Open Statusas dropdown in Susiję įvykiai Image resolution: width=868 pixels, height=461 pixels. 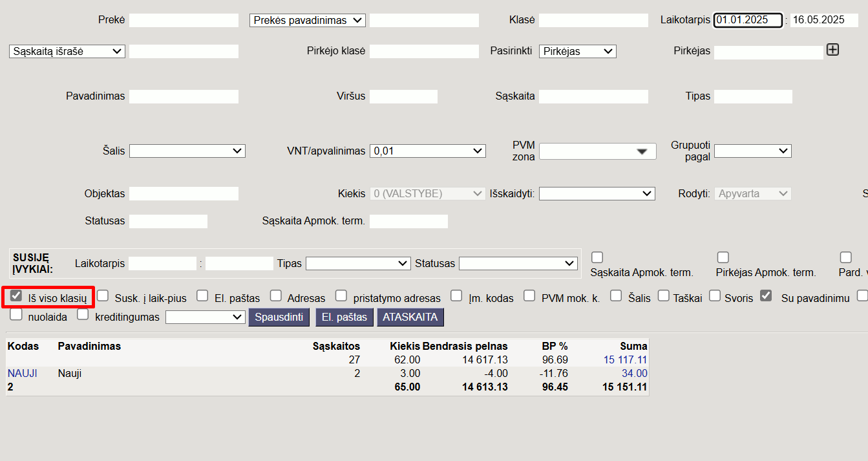coord(518,263)
